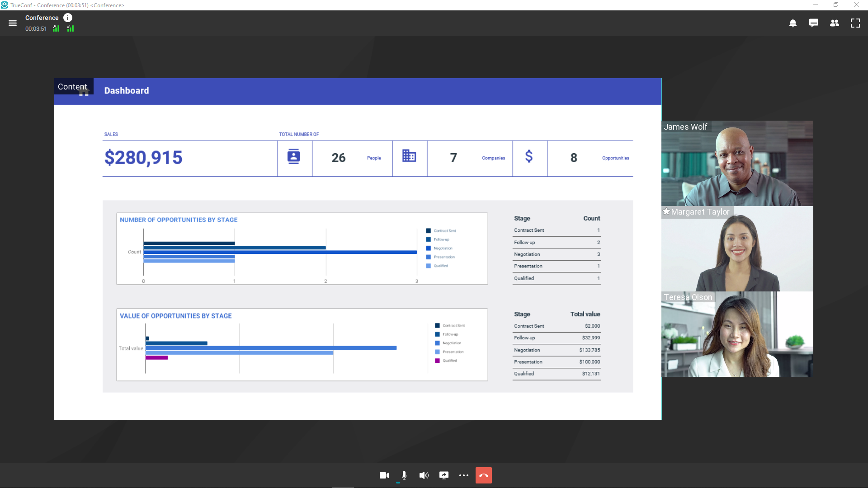
Task: Click the Conference title label
Action: coord(42,18)
